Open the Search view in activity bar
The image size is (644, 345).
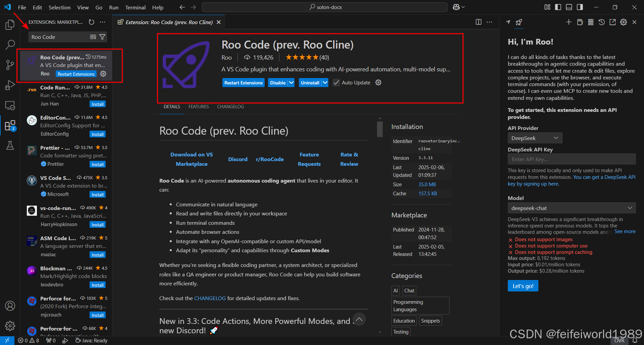10,45
